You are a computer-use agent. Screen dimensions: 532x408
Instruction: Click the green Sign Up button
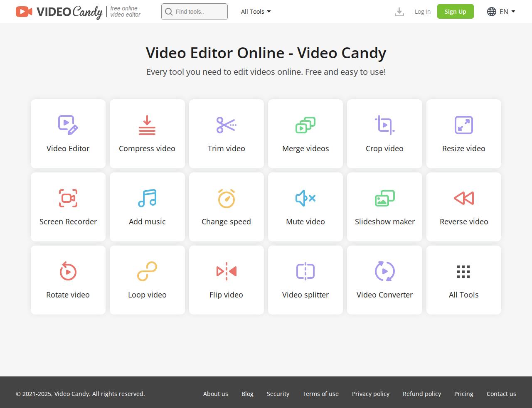pos(455,12)
